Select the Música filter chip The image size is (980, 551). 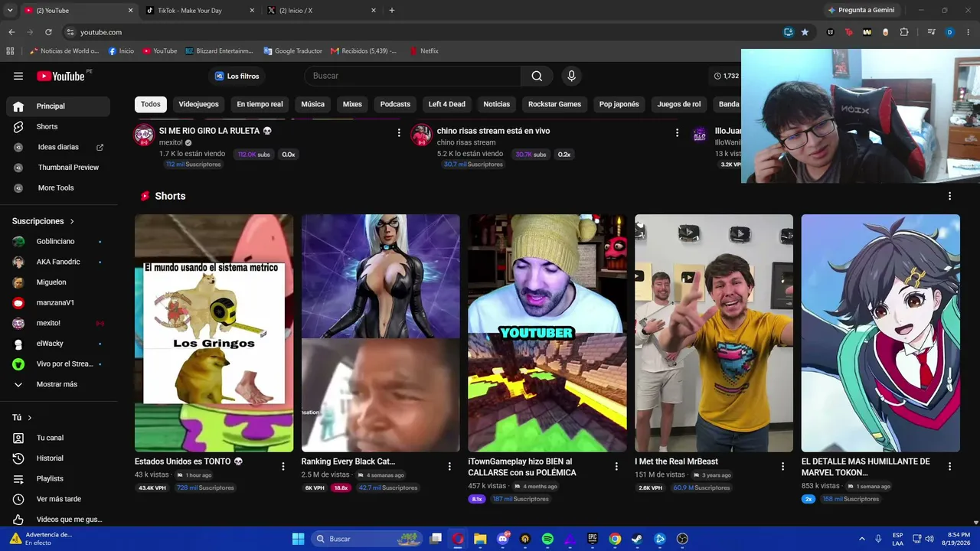[x=312, y=104]
